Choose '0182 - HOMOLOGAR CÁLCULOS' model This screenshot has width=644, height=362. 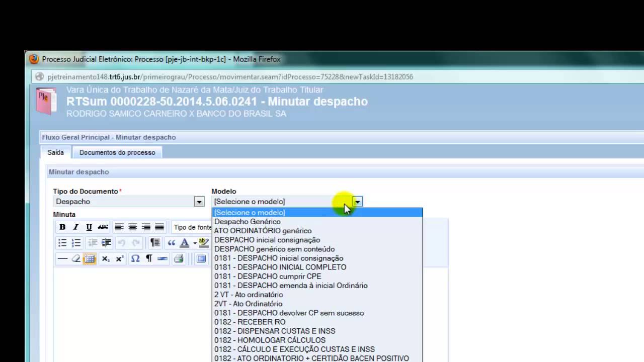pyautogui.click(x=317, y=340)
